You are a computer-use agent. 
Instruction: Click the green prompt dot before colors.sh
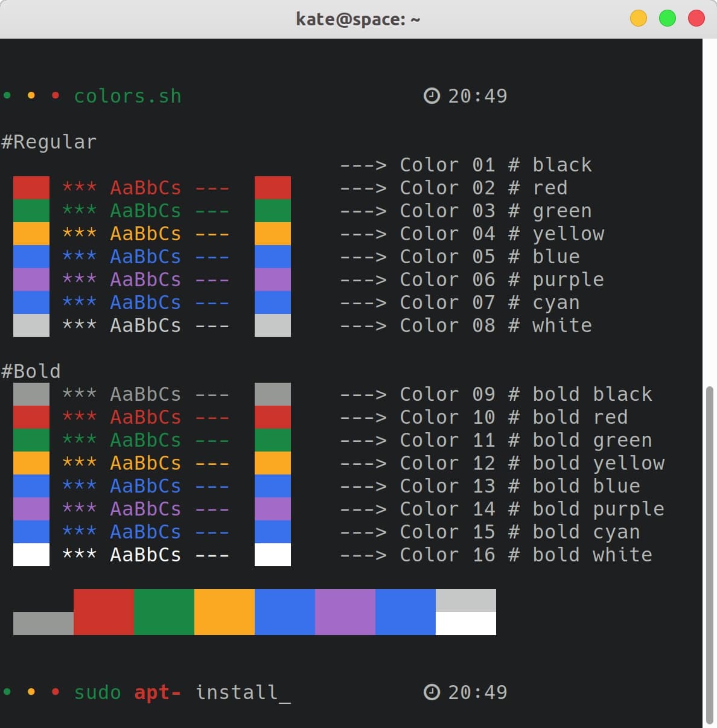click(x=7, y=95)
